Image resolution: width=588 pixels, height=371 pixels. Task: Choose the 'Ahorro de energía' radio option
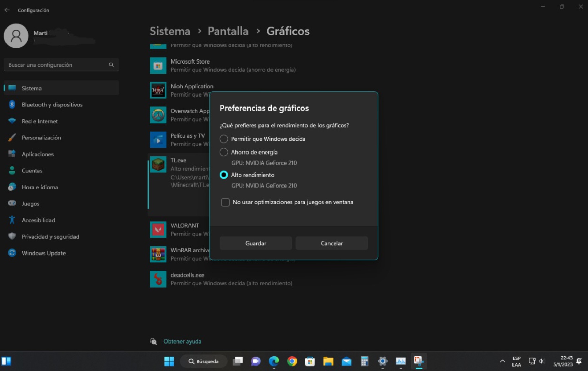(224, 152)
